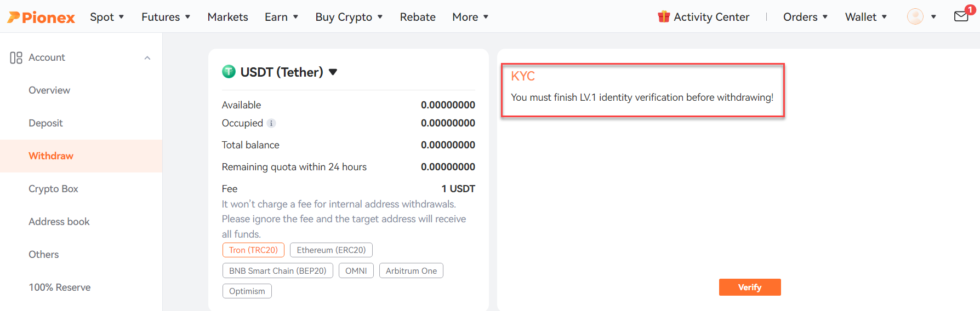Image resolution: width=980 pixels, height=311 pixels.
Task: Select Tron (TRC20) network
Action: [253, 250]
